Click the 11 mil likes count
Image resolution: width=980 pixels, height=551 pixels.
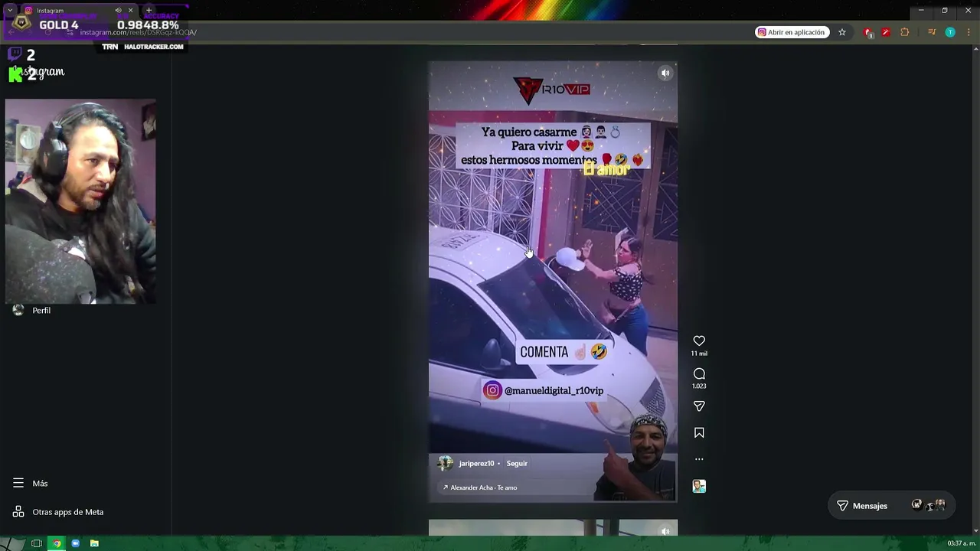point(699,354)
